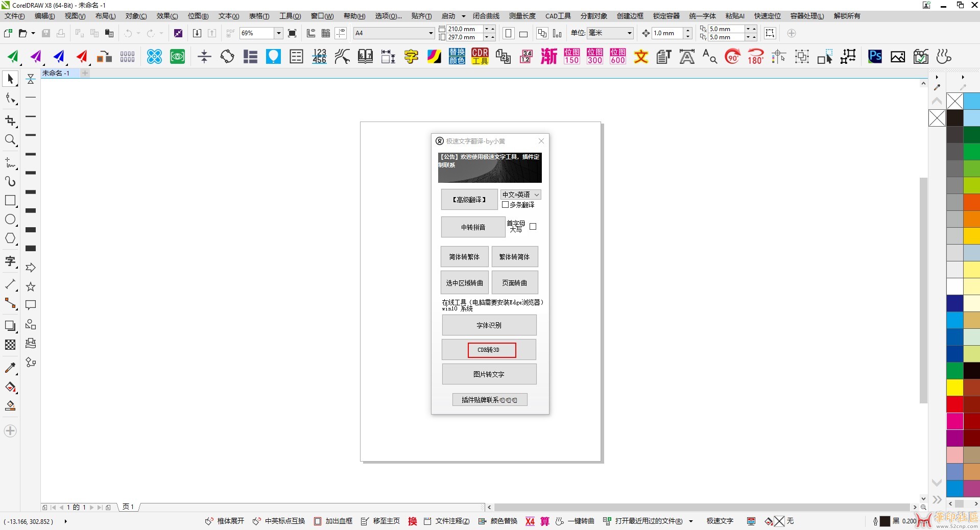980x530 pixels.
Task: Expand the color palette flyout arrows
Action: (x=937, y=499)
